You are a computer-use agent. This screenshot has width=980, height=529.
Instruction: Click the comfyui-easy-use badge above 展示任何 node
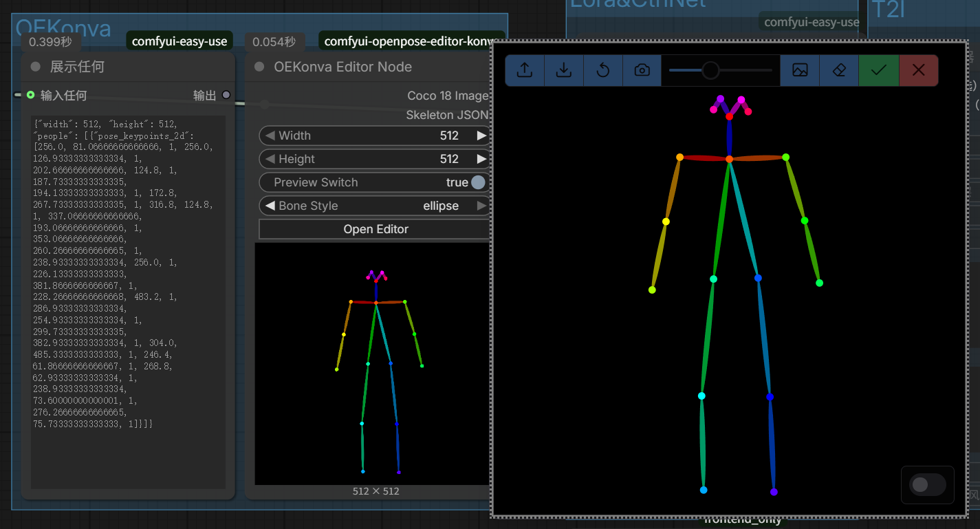pyautogui.click(x=179, y=41)
